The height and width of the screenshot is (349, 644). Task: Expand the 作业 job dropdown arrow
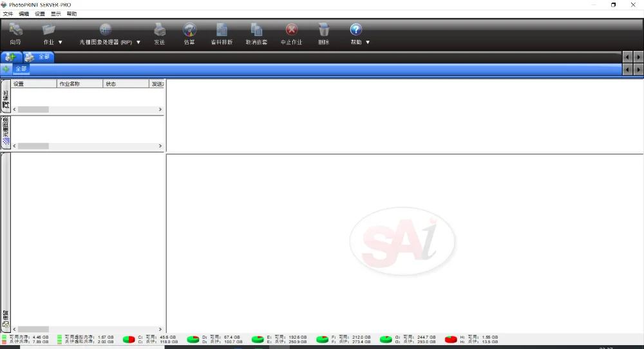tap(61, 42)
